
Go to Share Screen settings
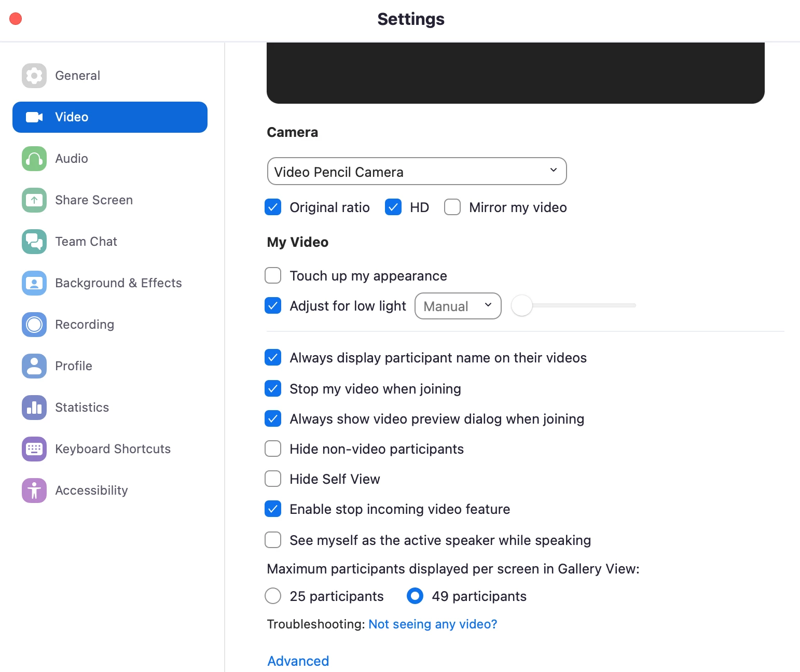point(110,200)
